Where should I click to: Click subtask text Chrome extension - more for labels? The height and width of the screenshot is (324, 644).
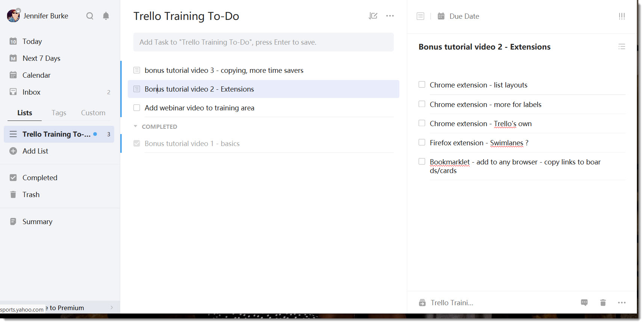[485, 104]
